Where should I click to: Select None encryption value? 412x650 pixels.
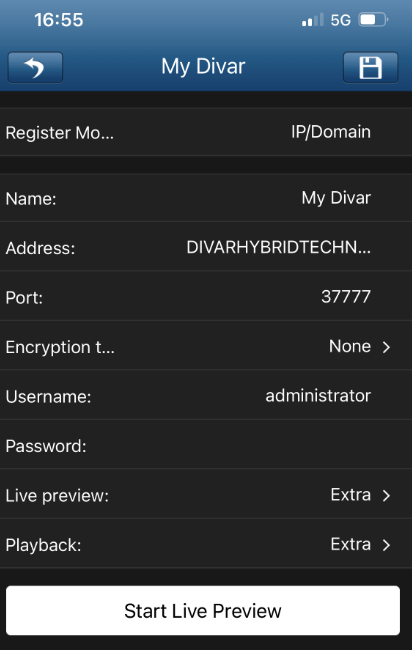(350, 346)
